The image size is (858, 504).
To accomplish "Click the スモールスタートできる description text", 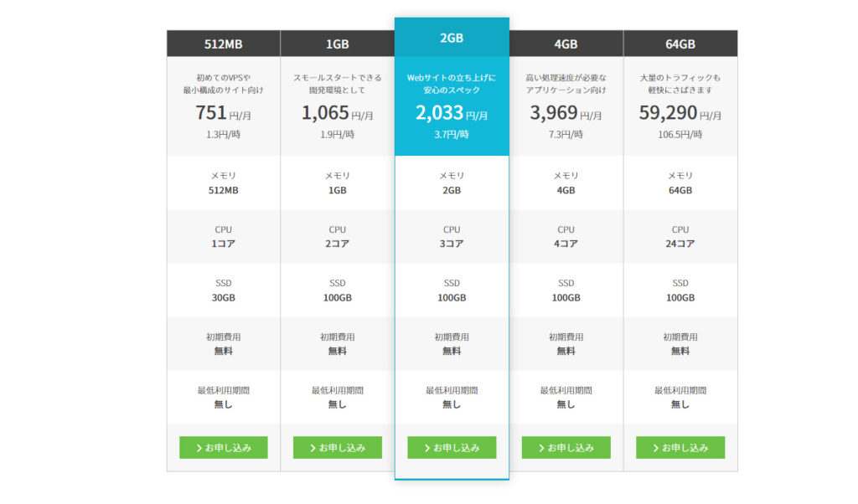I will pyautogui.click(x=338, y=78).
